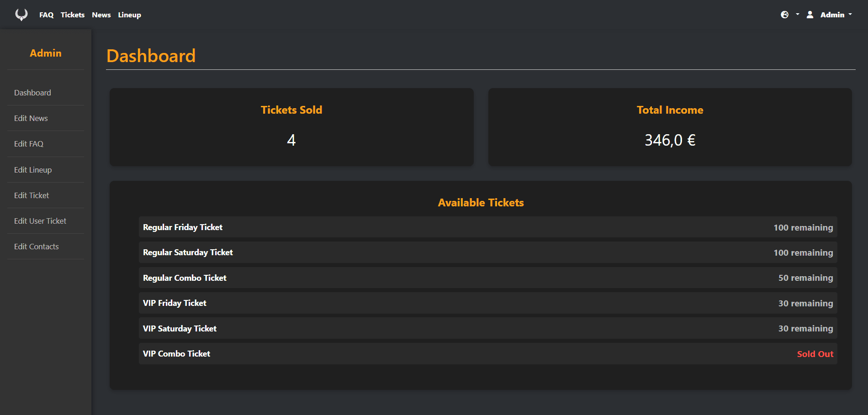Go to Edit Lineup in sidebar
Screen dimensions: 868x415
pyautogui.click(x=33, y=170)
